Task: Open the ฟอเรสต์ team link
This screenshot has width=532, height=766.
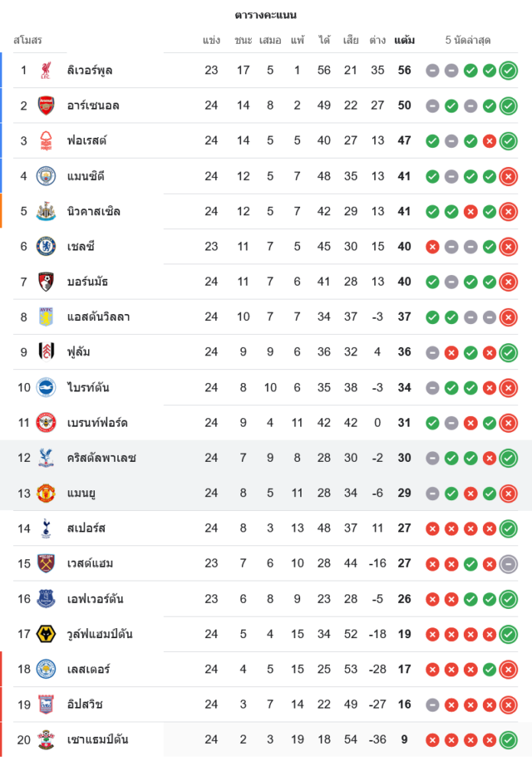Action: (86, 141)
